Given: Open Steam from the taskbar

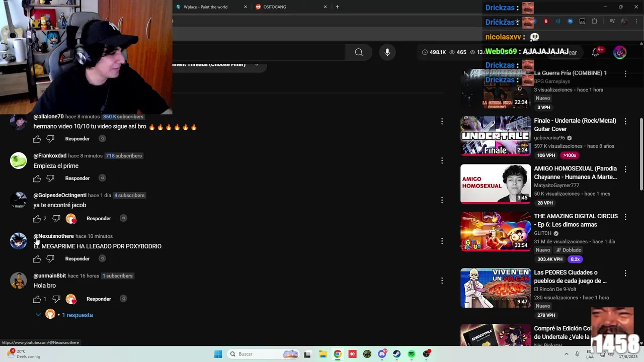Looking at the screenshot, I should (397, 354).
